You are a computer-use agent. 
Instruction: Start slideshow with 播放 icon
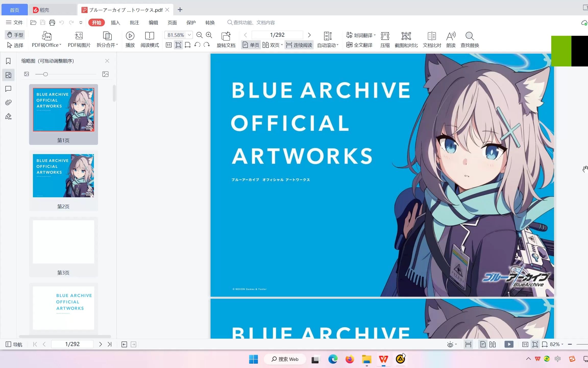(x=130, y=36)
